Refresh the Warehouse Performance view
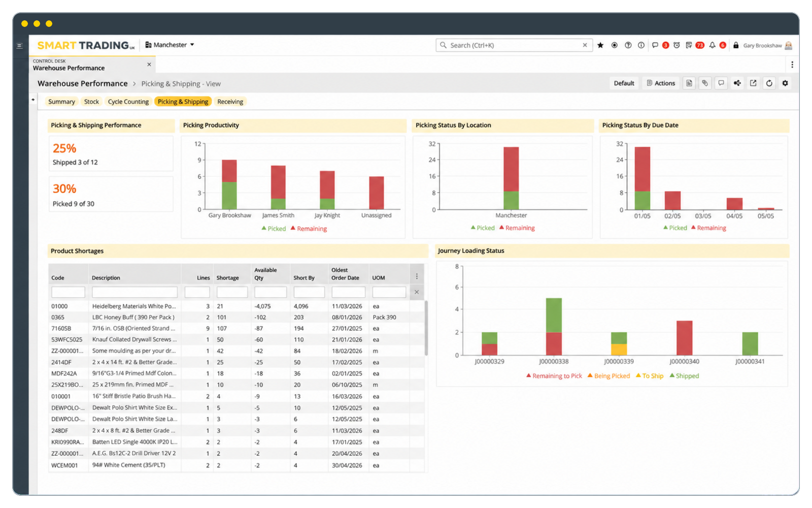812x508 pixels. [769, 83]
